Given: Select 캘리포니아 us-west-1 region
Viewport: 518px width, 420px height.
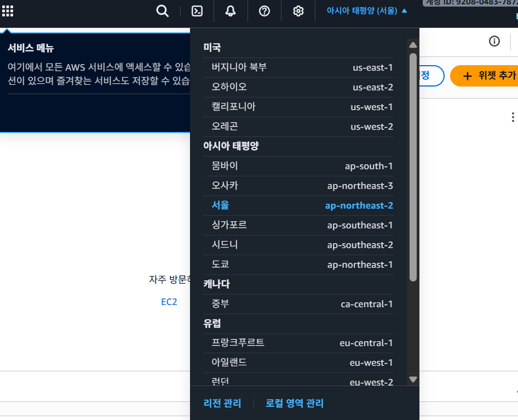Looking at the screenshot, I should 298,107.
